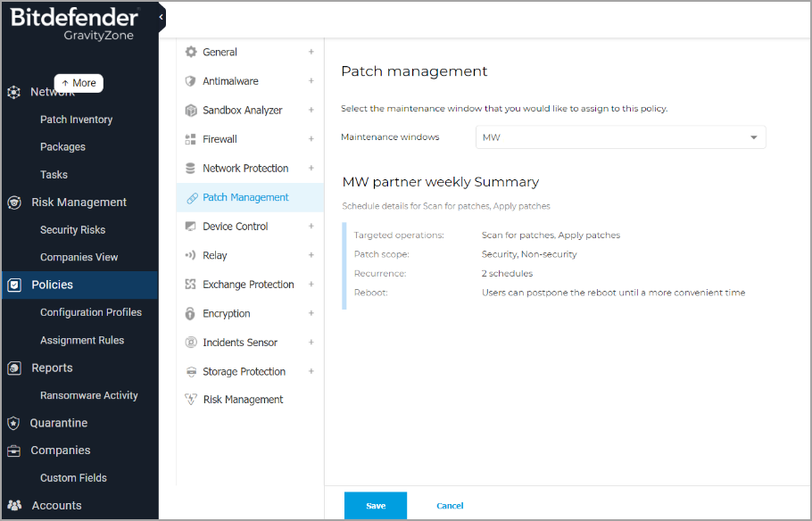Navigate to Patch Inventory
The height and width of the screenshot is (521, 812).
coord(76,119)
